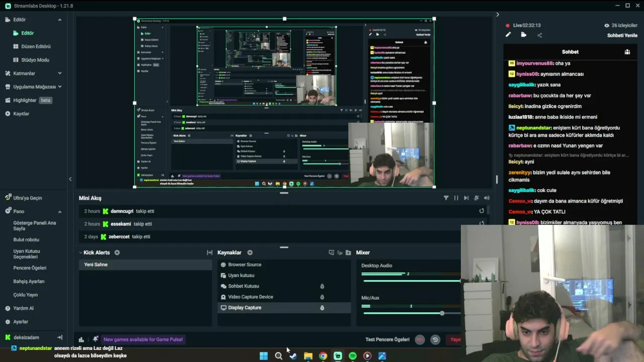Image resolution: width=644 pixels, height=362 pixels.
Task: Toggle mute event sounds speaker icon
Action: 487,198
